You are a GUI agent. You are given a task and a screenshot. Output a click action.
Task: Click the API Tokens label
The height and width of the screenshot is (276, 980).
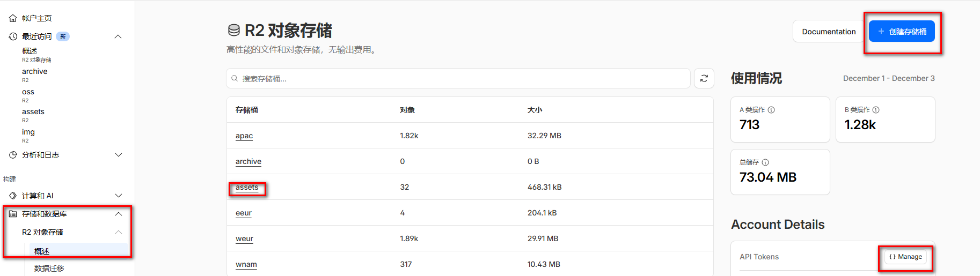(759, 257)
